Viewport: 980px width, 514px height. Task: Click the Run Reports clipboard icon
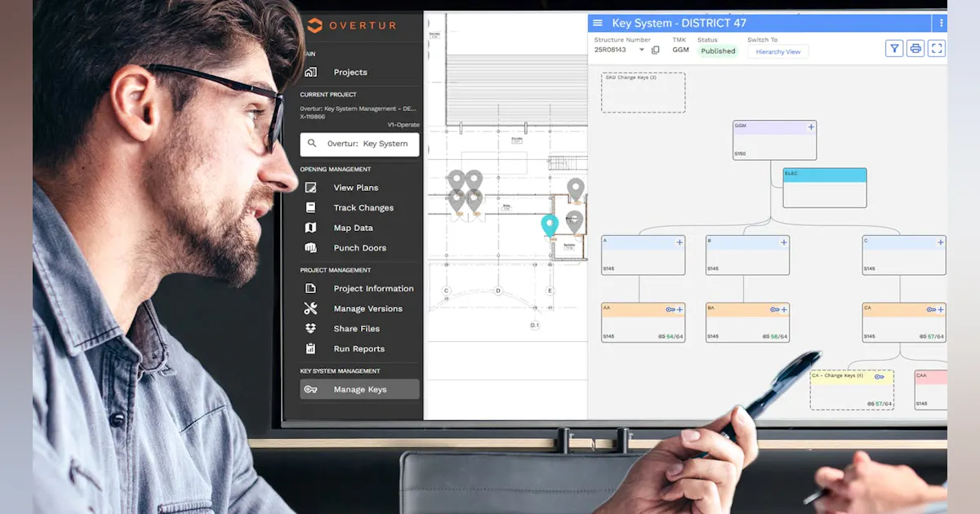click(x=310, y=349)
